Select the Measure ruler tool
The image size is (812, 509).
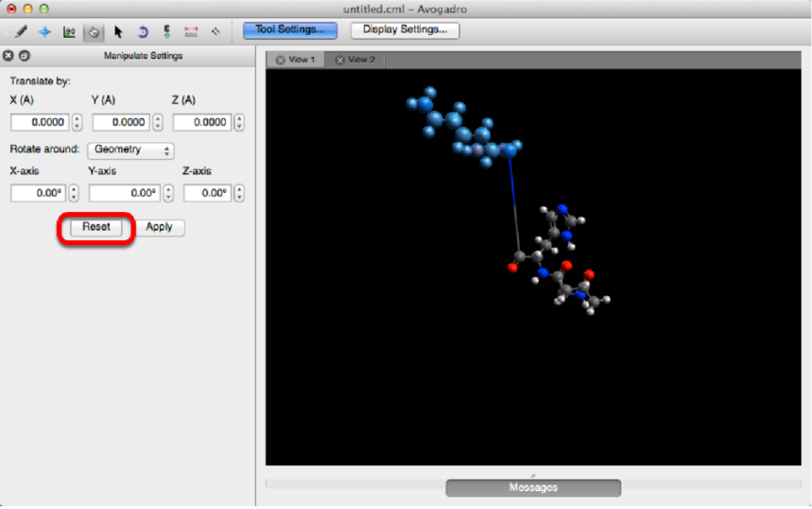192,31
